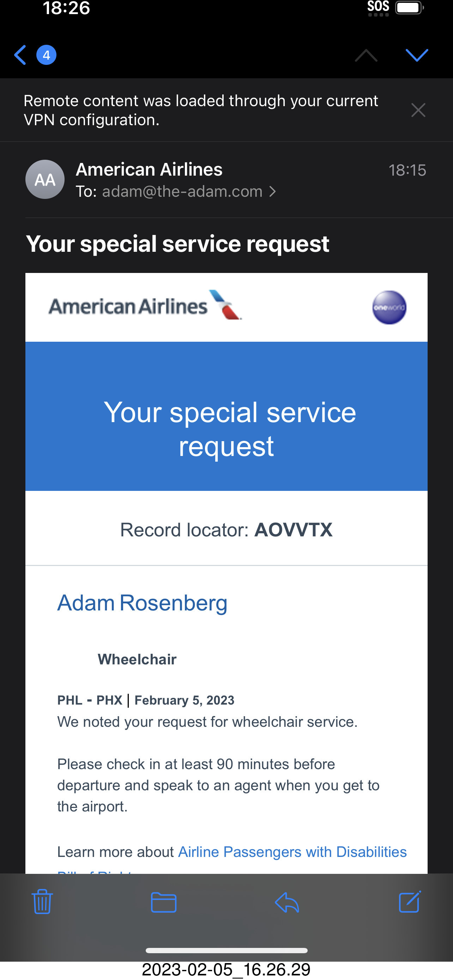Tap the AA sender avatar
This screenshot has width=453, height=980.
click(45, 179)
